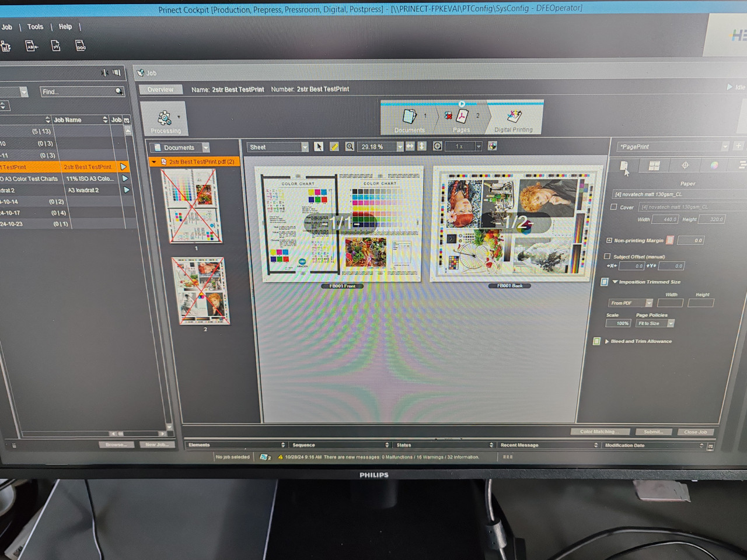Open the From PDF dropdown
The image size is (747, 560).
coord(630,303)
